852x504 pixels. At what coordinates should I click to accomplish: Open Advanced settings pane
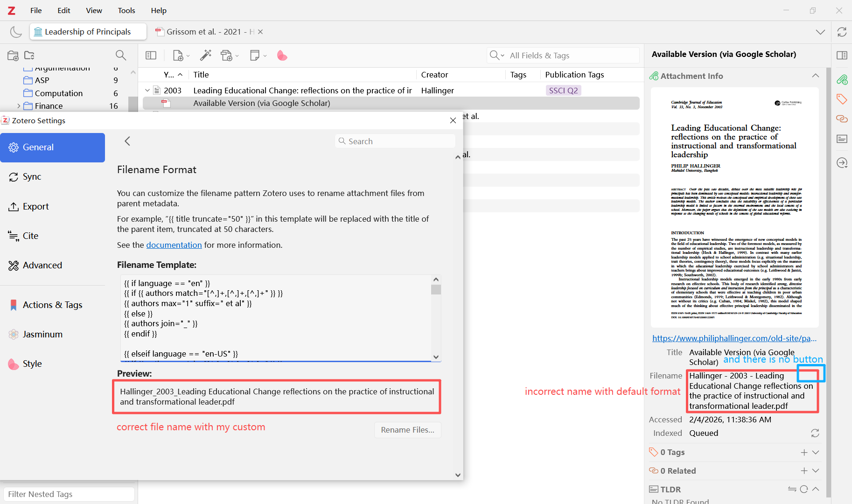[53, 265]
